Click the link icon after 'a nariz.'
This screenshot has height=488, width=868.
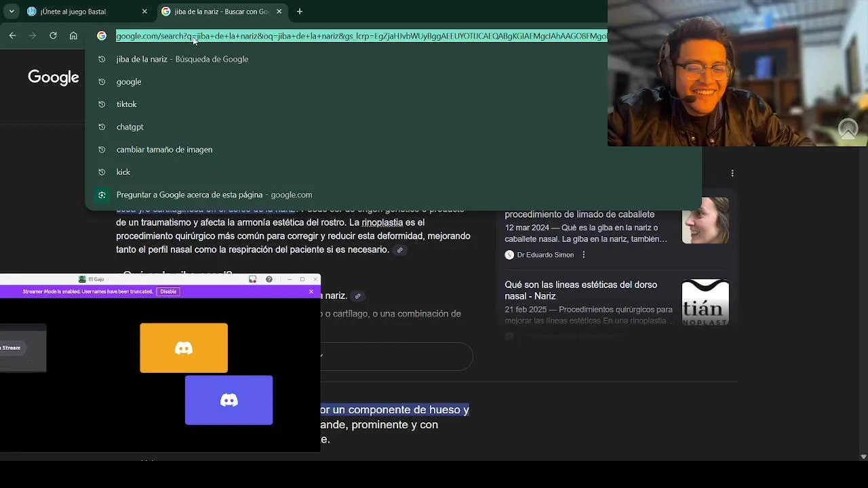pos(358,296)
